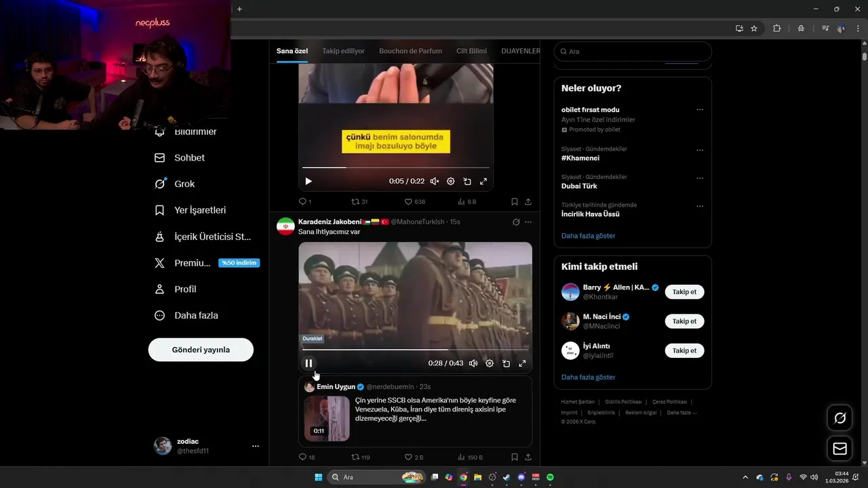View analytics showing 8 B views

(x=467, y=202)
